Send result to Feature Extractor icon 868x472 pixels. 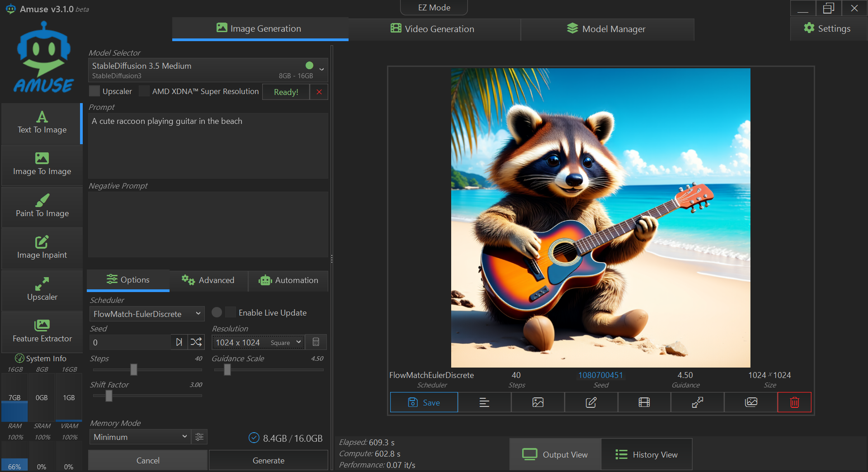coord(751,402)
